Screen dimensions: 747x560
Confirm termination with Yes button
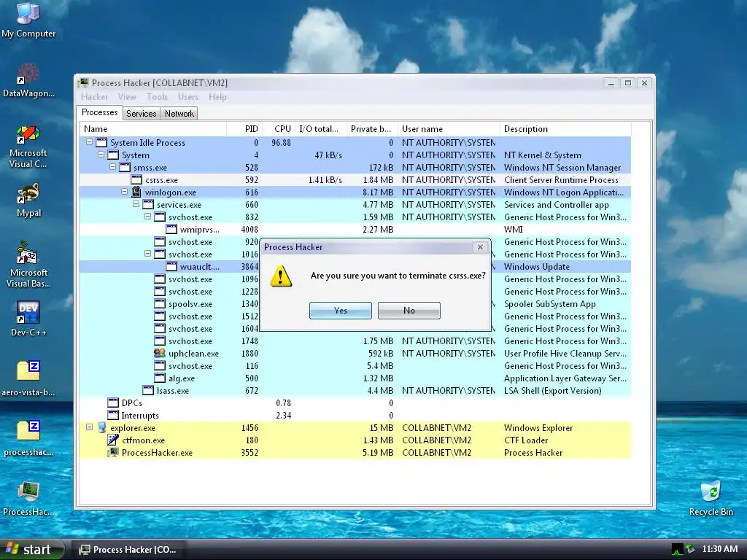pyautogui.click(x=340, y=311)
